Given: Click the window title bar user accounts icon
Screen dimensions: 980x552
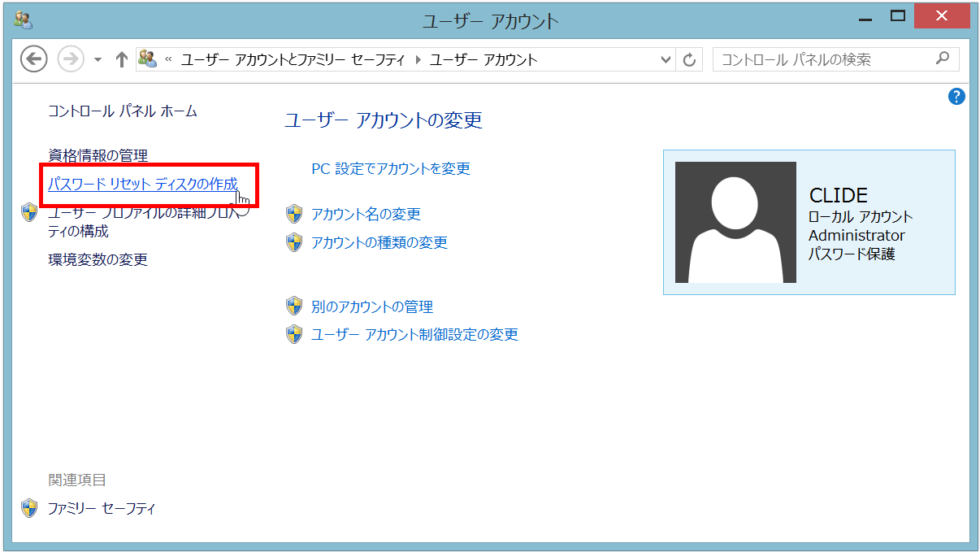Looking at the screenshot, I should 22,20.
